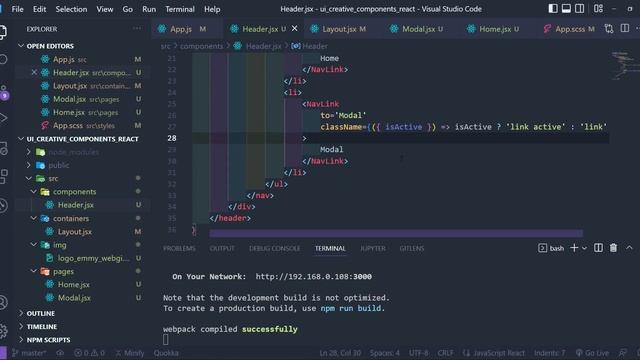Switch to the GitLens panel tab
640x360 pixels.
pos(412,248)
